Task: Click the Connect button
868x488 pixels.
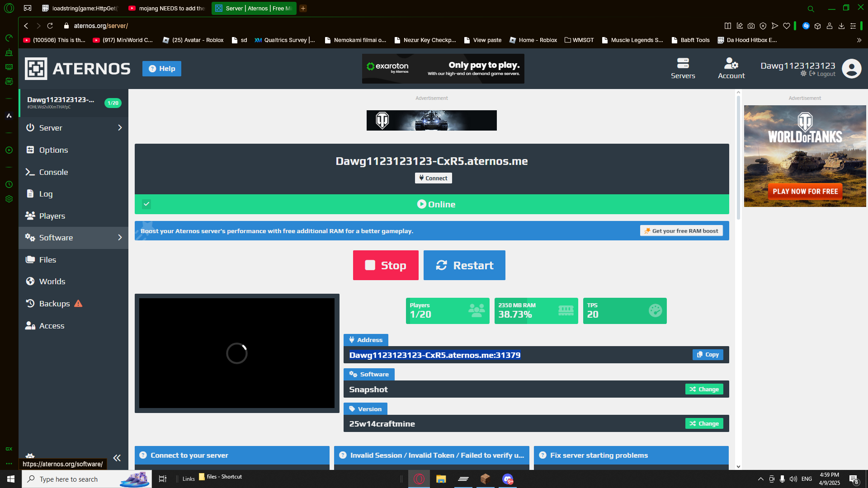Action: click(x=433, y=178)
